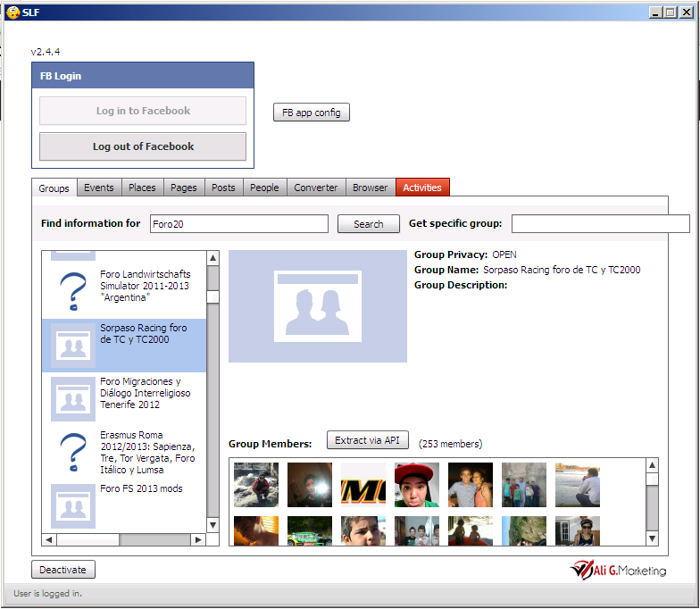Image resolution: width=700 pixels, height=609 pixels.
Task: Open member thumbnail of green race car
Action: (310, 530)
